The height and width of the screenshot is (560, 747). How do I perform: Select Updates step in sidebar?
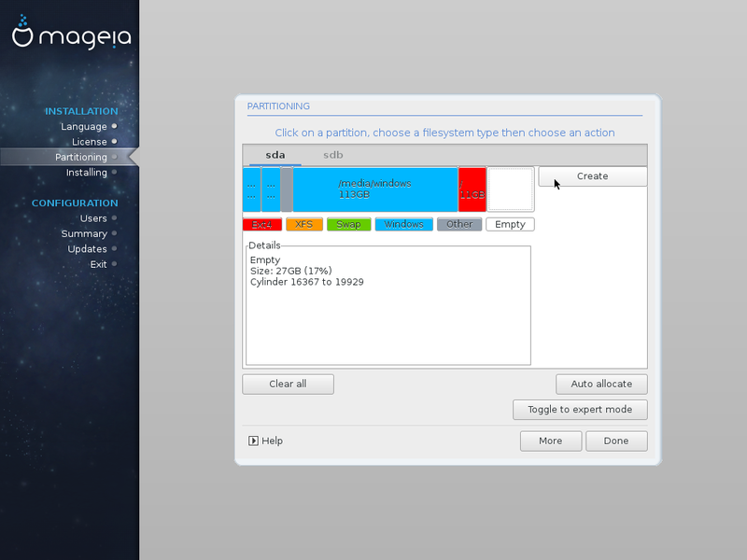(x=87, y=249)
